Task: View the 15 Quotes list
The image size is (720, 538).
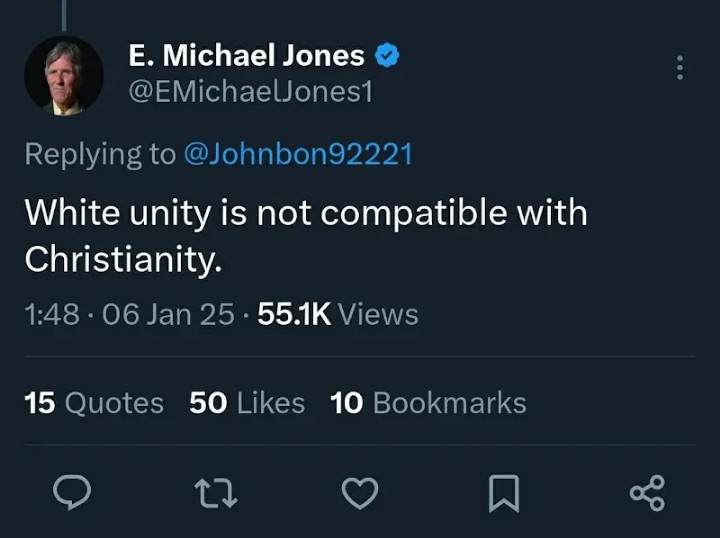Action: coord(94,402)
